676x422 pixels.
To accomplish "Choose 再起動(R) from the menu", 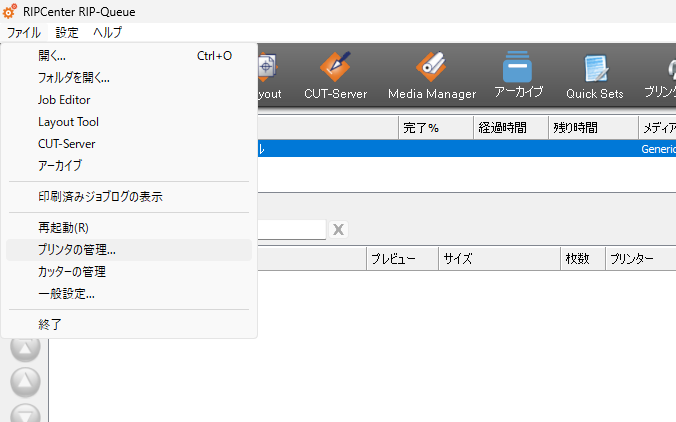I will point(129,228).
